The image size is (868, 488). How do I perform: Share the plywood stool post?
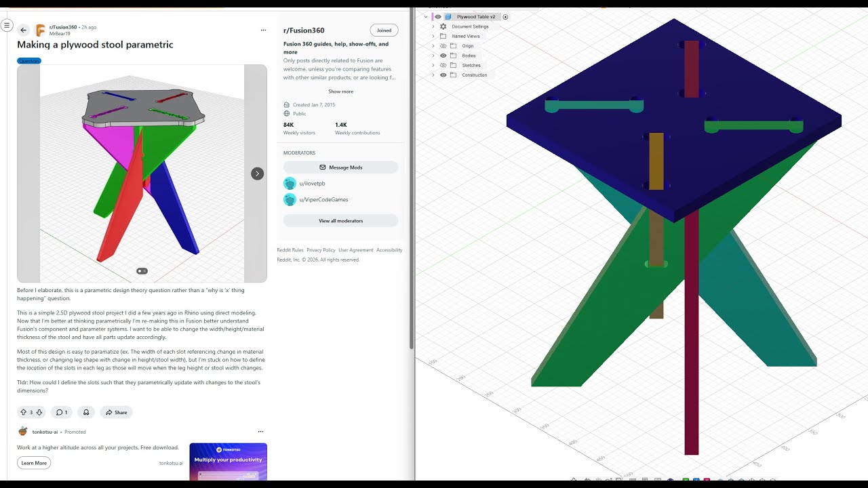click(x=116, y=412)
